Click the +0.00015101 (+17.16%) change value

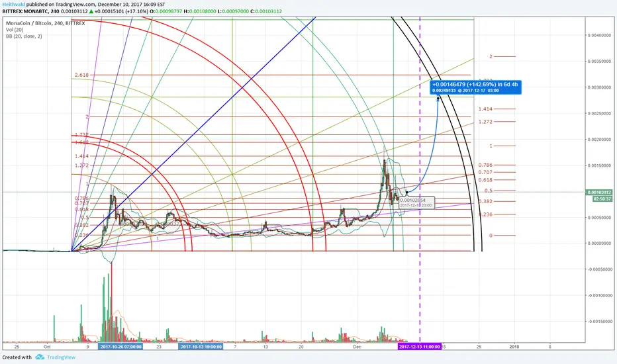tap(121, 11)
